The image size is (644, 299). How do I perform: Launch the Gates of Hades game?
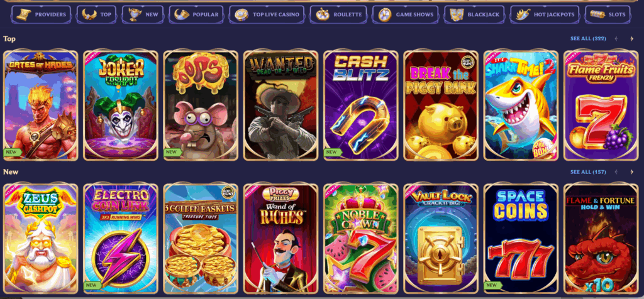click(40, 106)
